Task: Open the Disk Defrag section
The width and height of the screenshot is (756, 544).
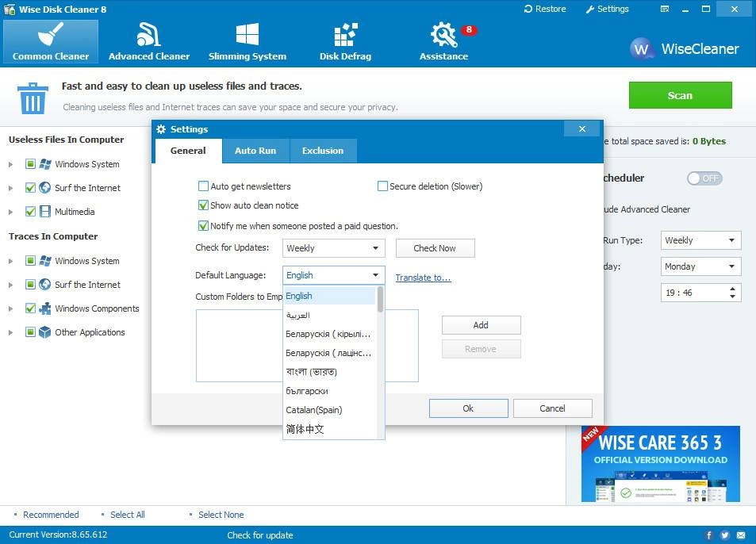Action: 345,42
